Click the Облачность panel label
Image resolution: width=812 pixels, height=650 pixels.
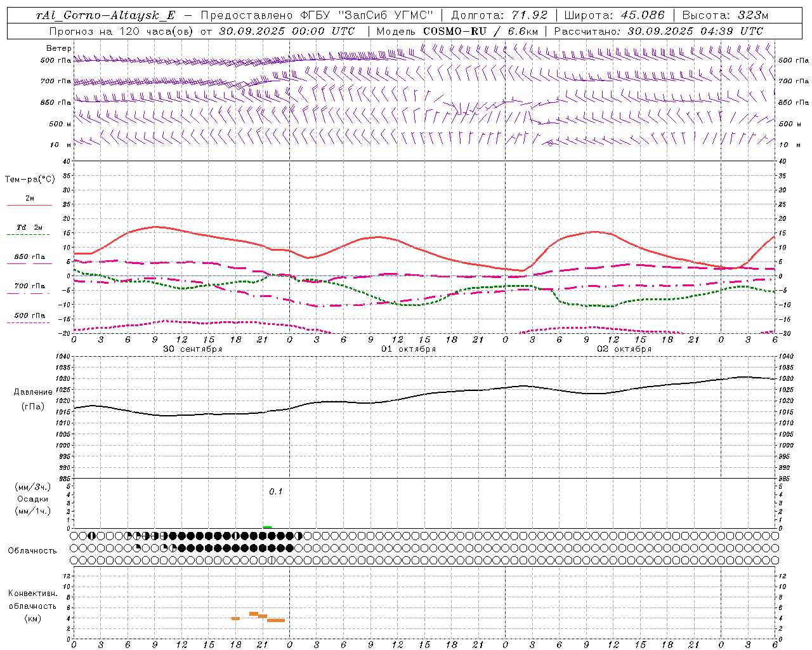coord(32,551)
